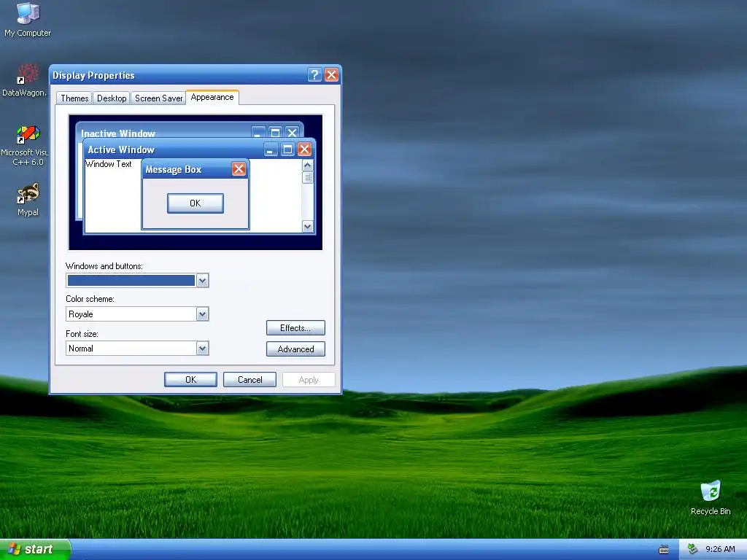Image resolution: width=747 pixels, height=560 pixels.
Task: Cancel the Display Properties dialog
Action: pyautogui.click(x=249, y=379)
